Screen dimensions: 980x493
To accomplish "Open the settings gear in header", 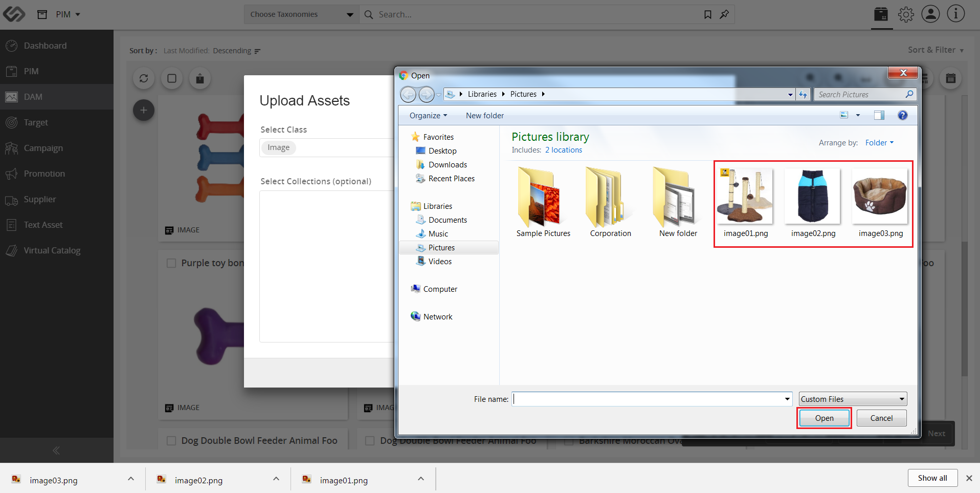I will coord(906,14).
